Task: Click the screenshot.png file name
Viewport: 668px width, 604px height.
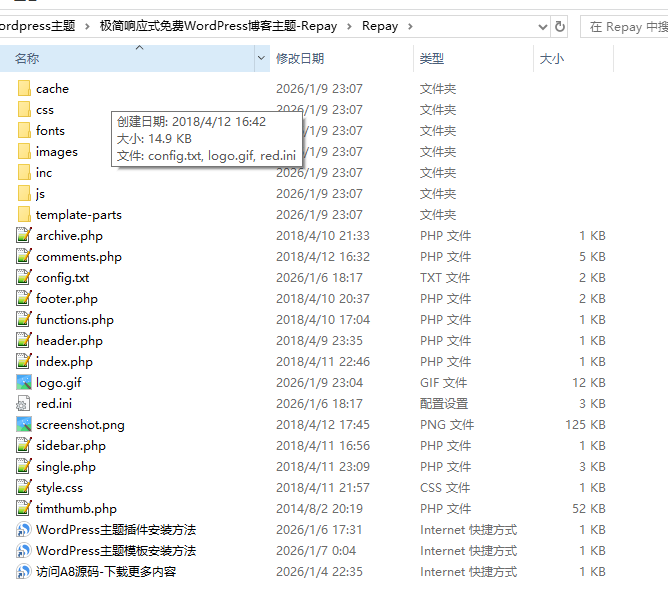Action: tap(81, 425)
